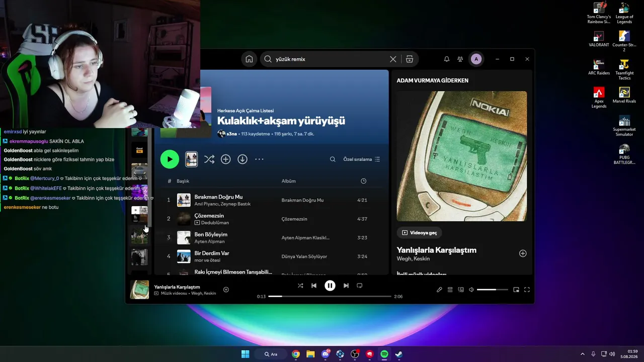The width and height of the screenshot is (644, 362).
Task: Open the artist "Dedublüman"
Action: point(215,223)
